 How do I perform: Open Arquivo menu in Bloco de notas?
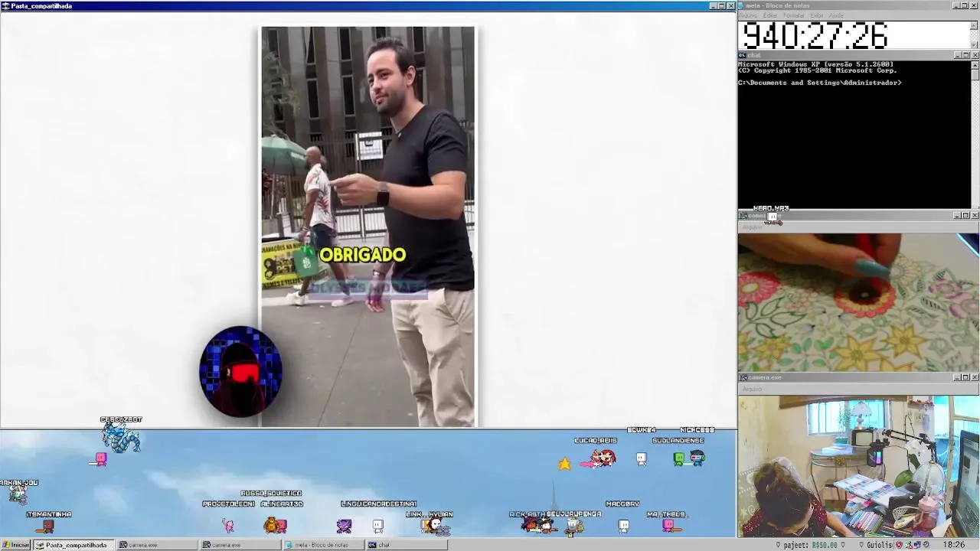click(749, 15)
